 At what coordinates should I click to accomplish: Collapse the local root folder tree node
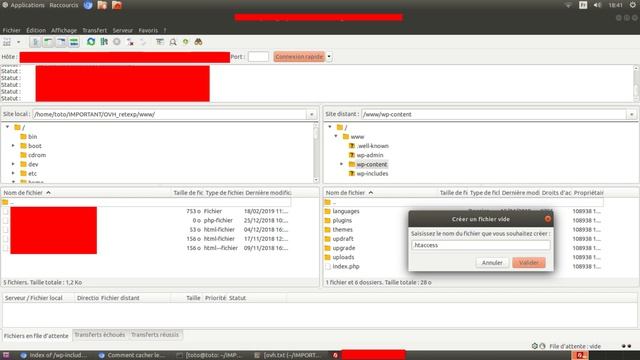click(x=7, y=127)
